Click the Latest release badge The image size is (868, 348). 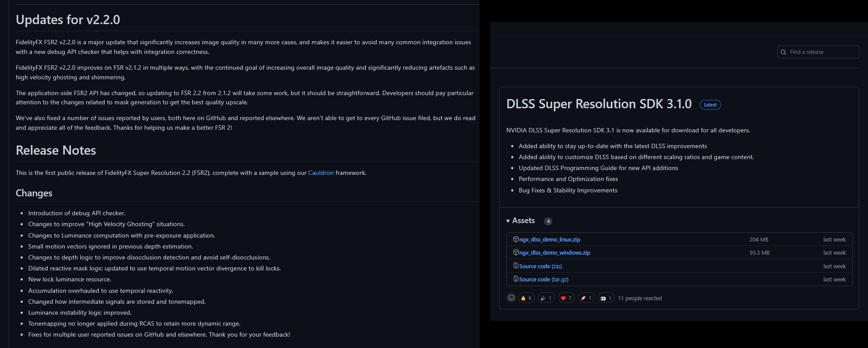point(710,105)
